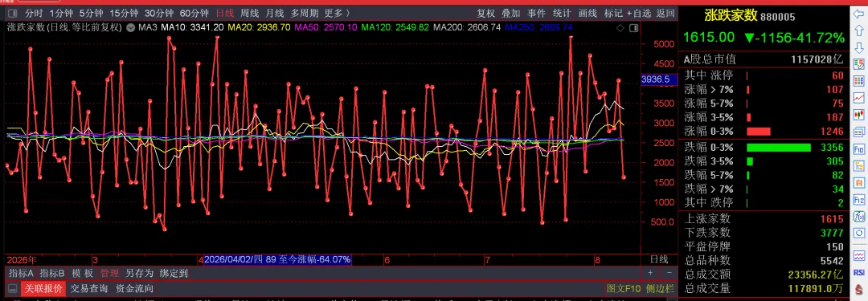Viewport: 868px width, 301px height.
Task: Open the 复权 adjustment menu
Action: click(x=485, y=14)
